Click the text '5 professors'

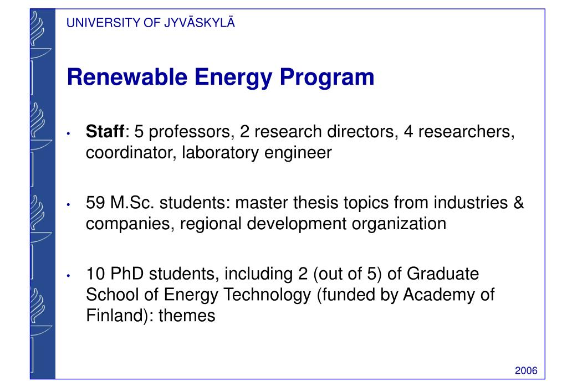[x=182, y=132]
